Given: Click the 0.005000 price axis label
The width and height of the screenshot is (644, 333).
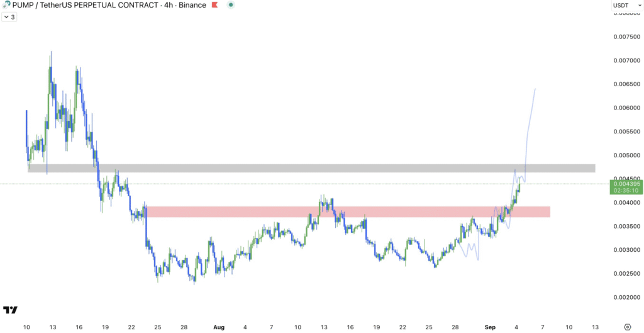Looking at the screenshot, I should click(627, 155).
